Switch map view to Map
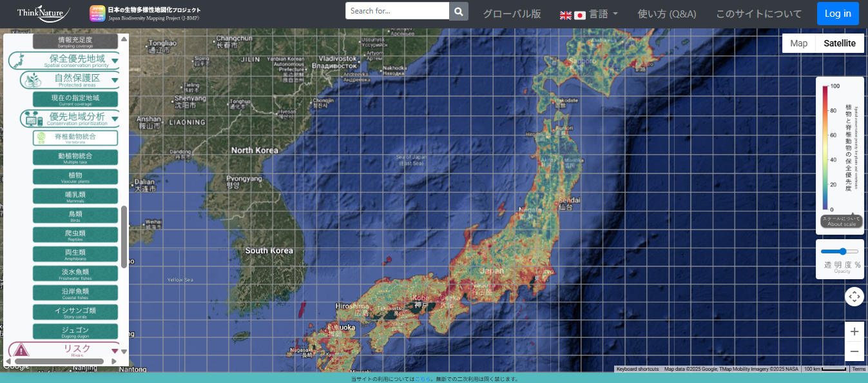This screenshot has width=868, height=383. [798, 43]
